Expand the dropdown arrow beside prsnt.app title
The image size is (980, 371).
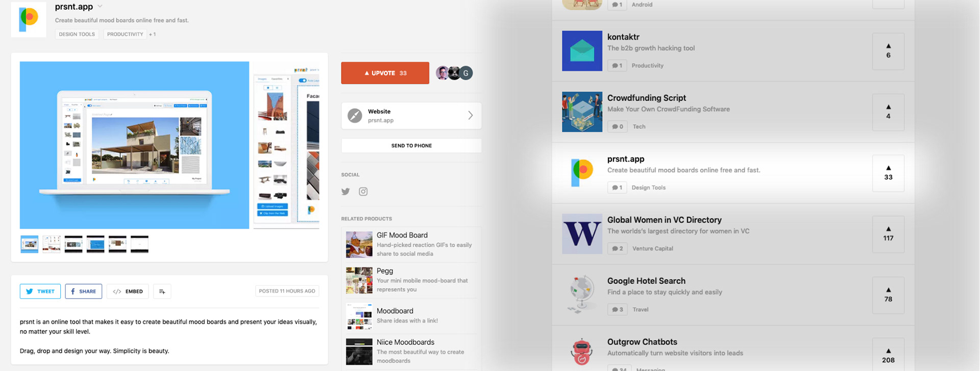pyautogui.click(x=100, y=7)
